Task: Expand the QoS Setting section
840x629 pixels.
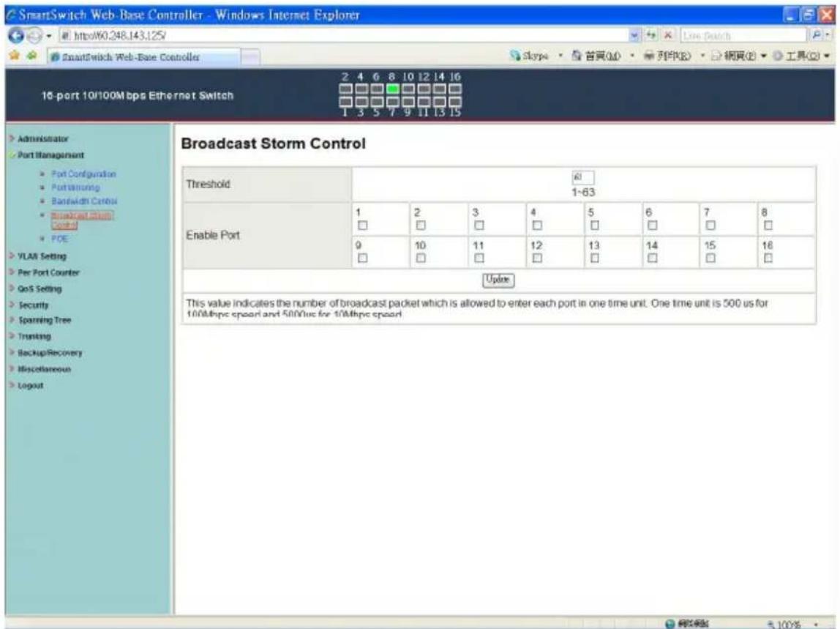Action: click(x=40, y=289)
